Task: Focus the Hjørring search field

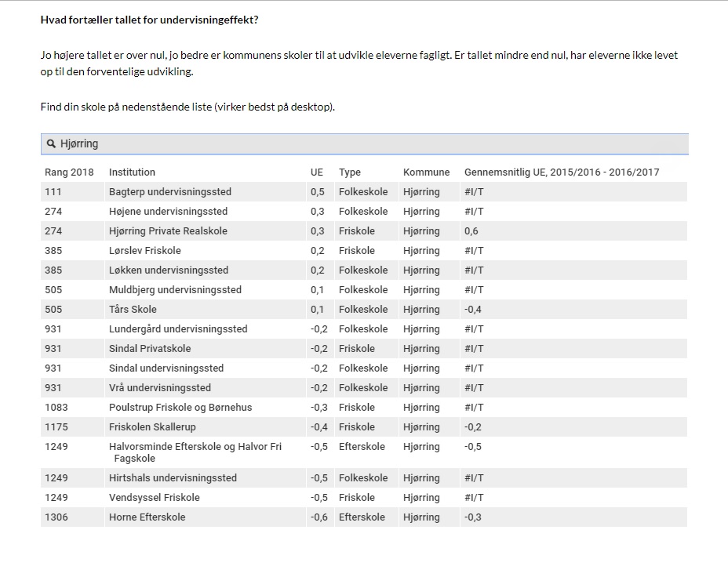Action: click(365, 143)
